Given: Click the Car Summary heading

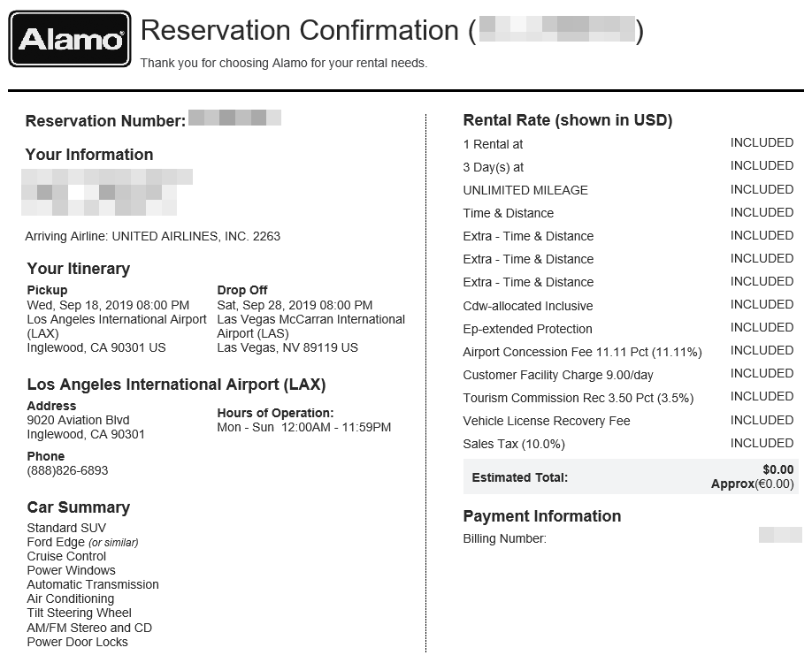Looking at the screenshot, I should [78, 507].
